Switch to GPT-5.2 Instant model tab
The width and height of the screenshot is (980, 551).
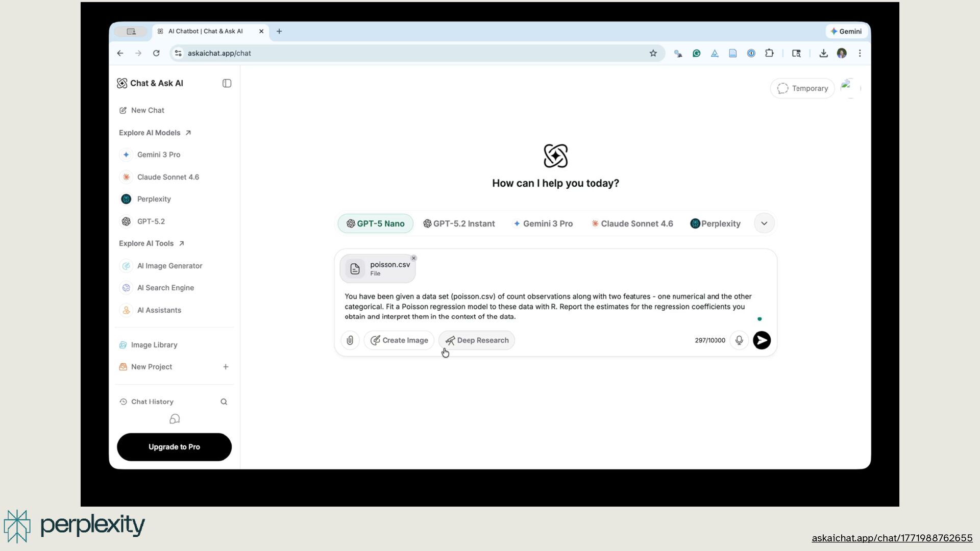point(459,223)
